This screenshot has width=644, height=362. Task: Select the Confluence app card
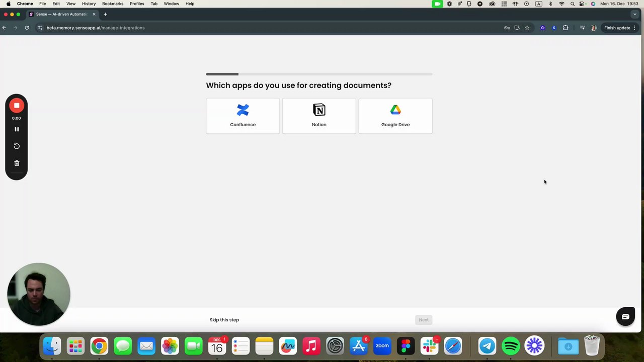pos(243,116)
